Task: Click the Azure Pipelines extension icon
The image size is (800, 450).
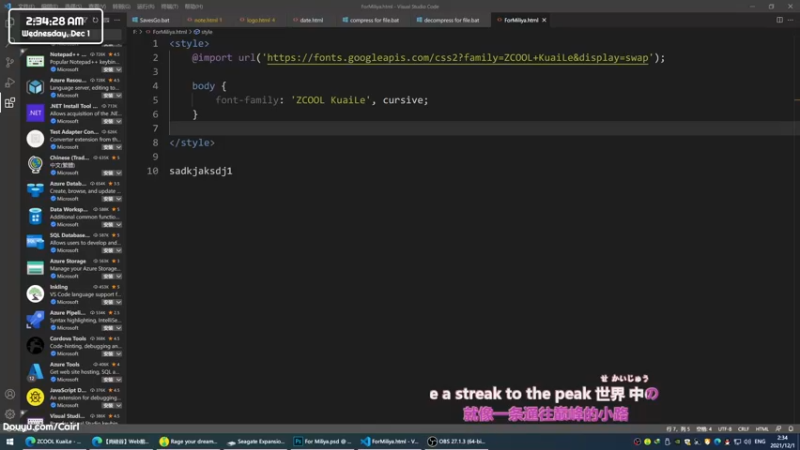Action: (35, 319)
